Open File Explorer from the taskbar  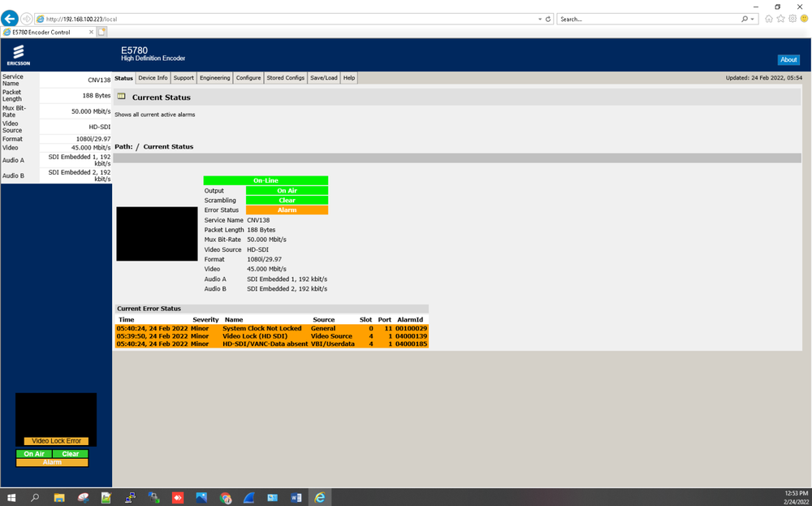pos(59,497)
